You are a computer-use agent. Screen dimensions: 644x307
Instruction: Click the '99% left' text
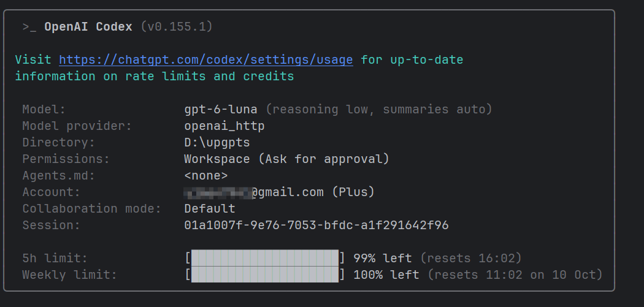[382, 258]
